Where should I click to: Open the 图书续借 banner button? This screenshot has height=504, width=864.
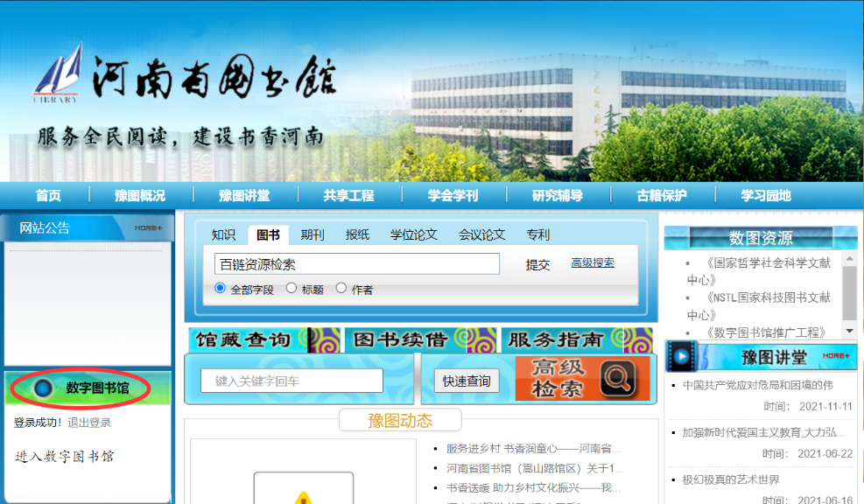[420, 340]
